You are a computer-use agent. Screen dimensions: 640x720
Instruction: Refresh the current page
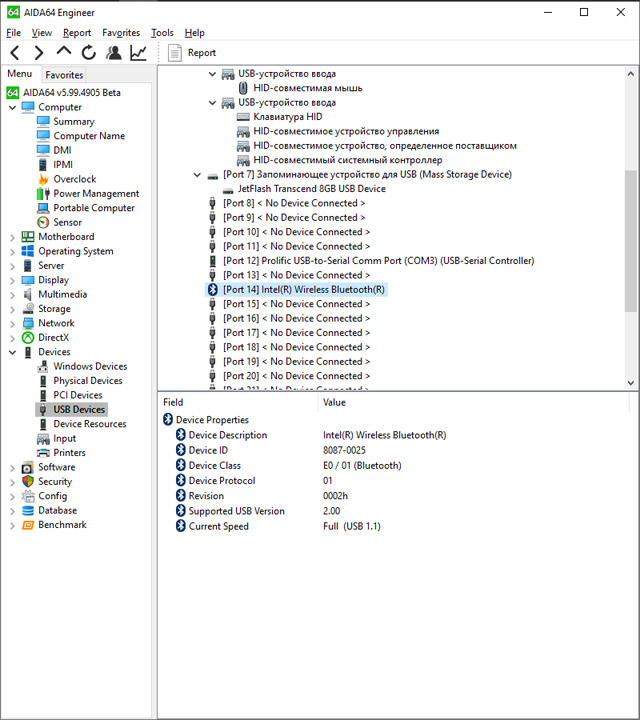tap(89, 53)
